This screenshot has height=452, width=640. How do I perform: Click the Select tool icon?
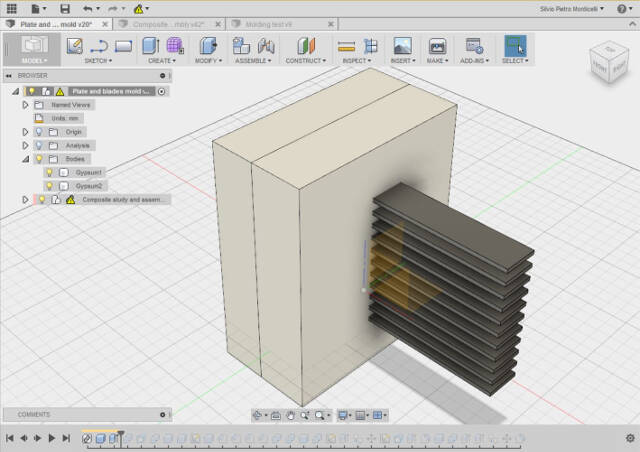515,45
